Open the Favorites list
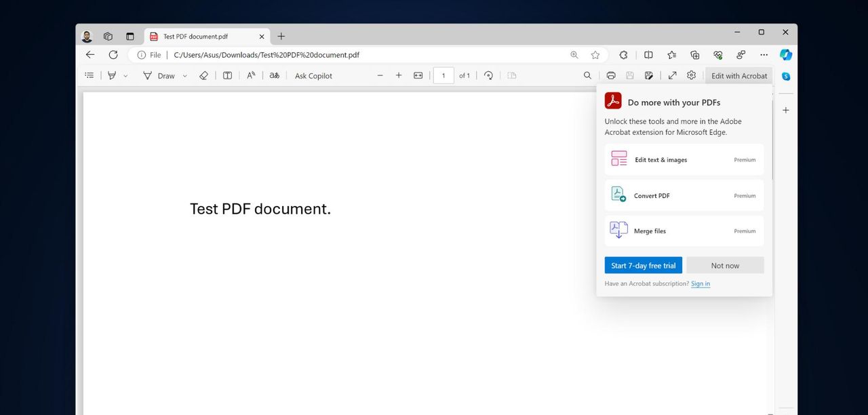 coord(671,55)
